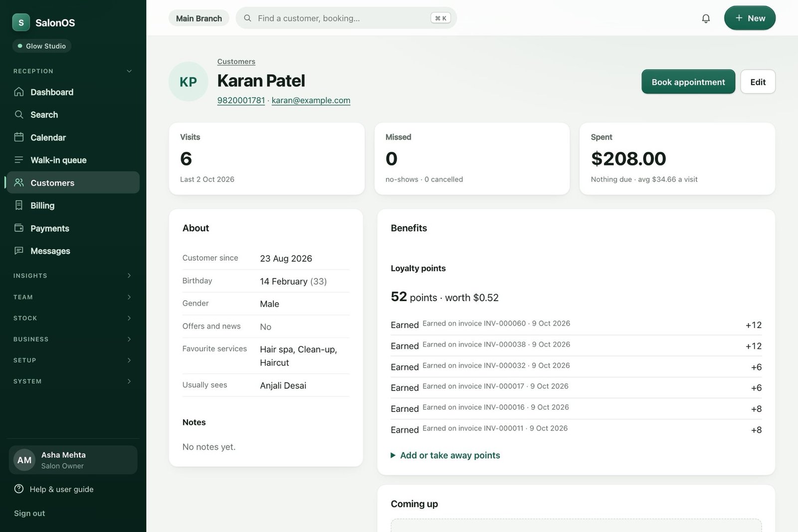Click Hair spa, Clean-up, Haircut services
The width and height of the screenshot is (798, 532).
click(x=299, y=356)
